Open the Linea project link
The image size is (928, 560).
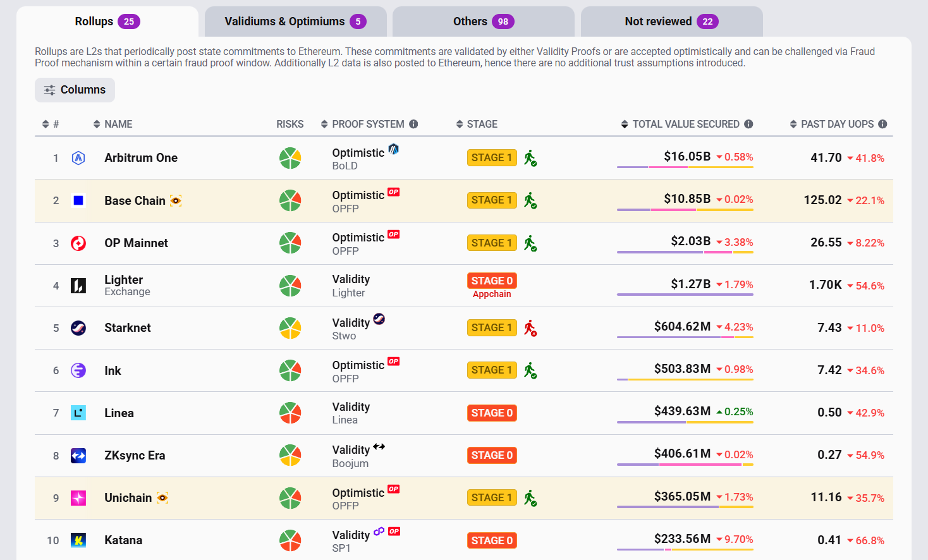point(119,413)
